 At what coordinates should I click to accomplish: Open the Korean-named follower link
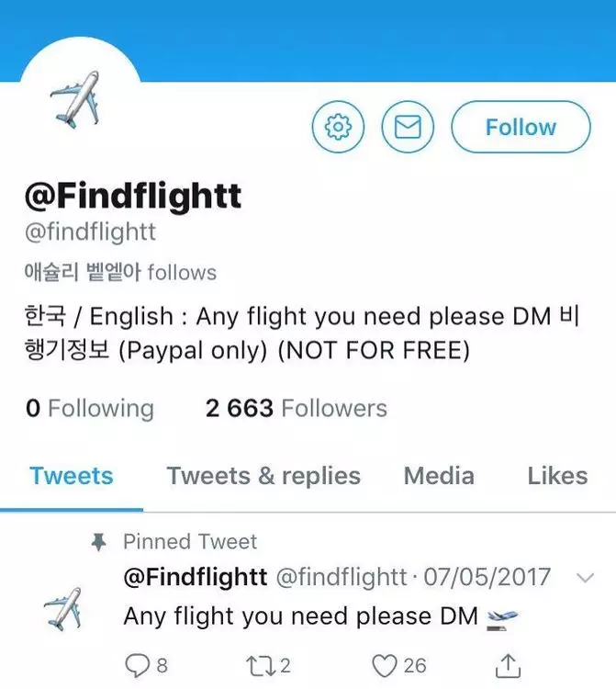coord(83,272)
